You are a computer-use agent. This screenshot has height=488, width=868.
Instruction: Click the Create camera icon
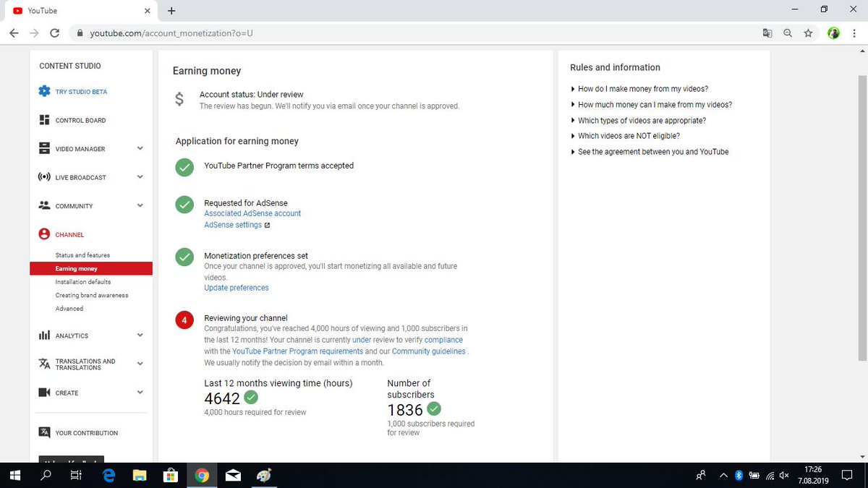click(44, 393)
